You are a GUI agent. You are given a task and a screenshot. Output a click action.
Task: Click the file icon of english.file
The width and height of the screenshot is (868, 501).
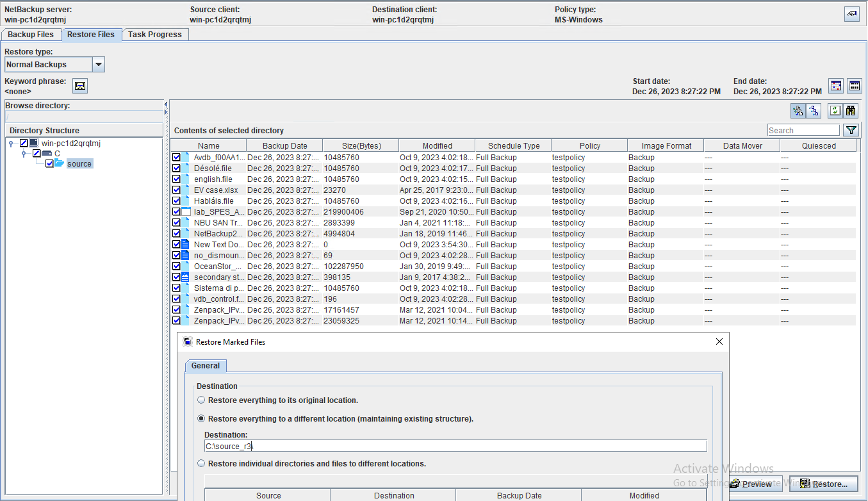[186, 179]
